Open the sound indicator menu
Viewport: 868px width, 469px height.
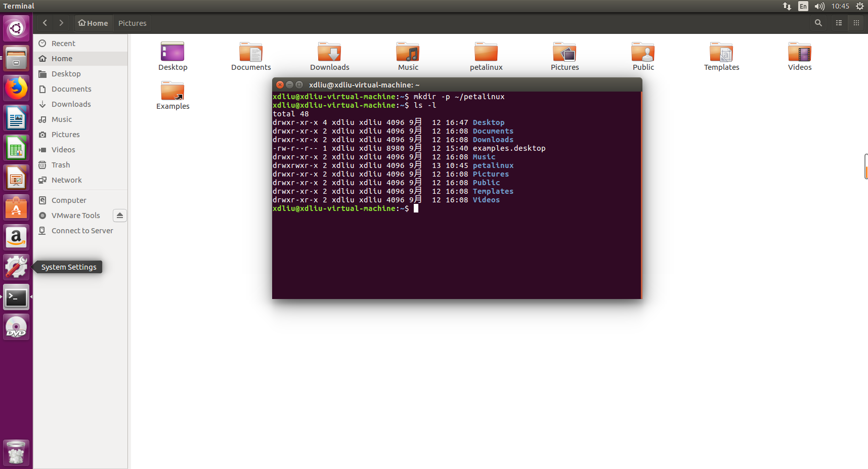tap(819, 6)
